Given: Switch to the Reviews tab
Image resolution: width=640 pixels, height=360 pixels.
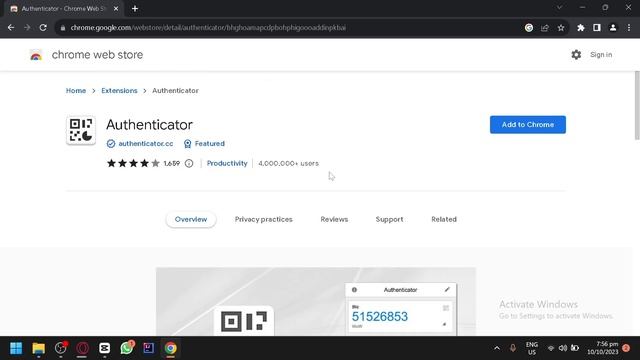Looking at the screenshot, I should (x=334, y=219).
